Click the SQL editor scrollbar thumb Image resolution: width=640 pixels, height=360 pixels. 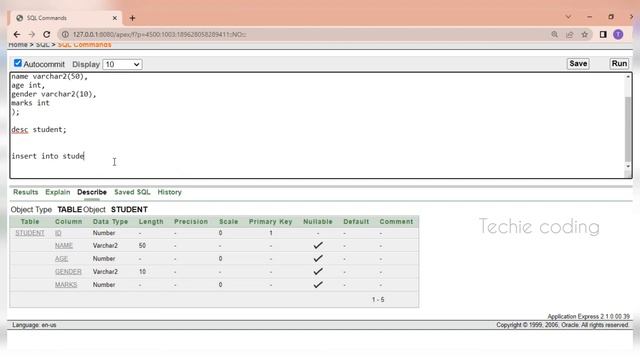pyautogui.click(x=628, y=129)
